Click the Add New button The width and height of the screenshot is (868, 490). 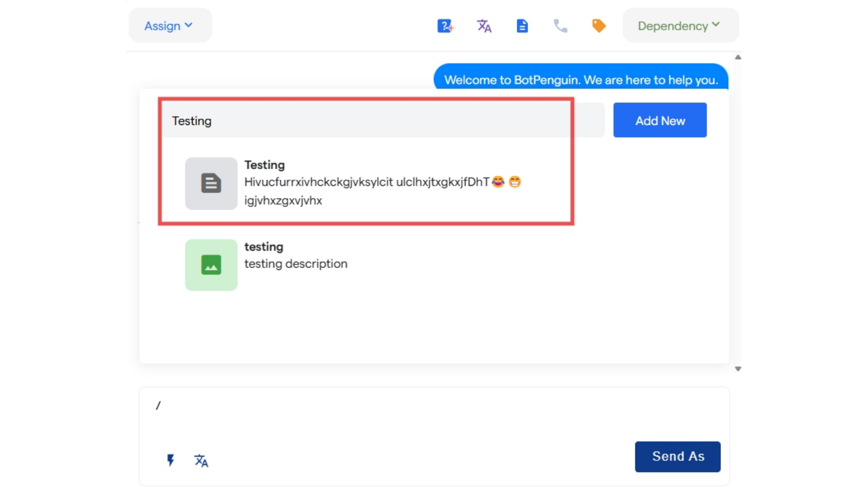pyautogui.click(x=660, y=120)
